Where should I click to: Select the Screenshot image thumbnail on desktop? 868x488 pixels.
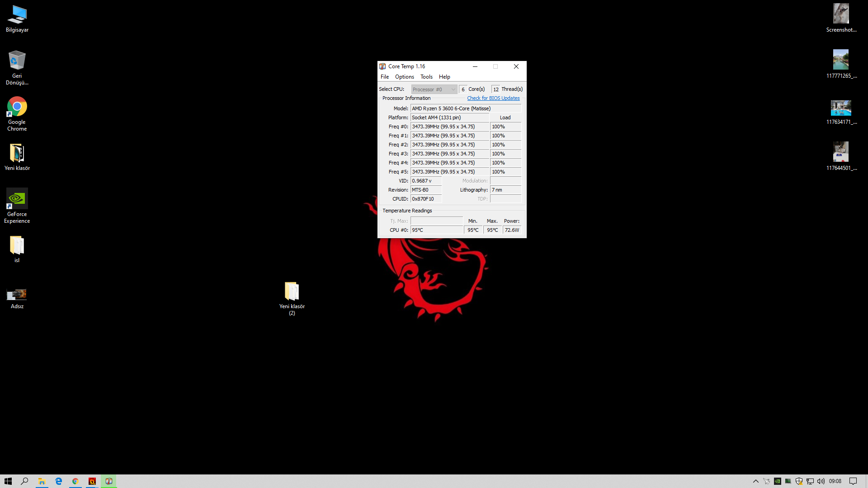841,14
